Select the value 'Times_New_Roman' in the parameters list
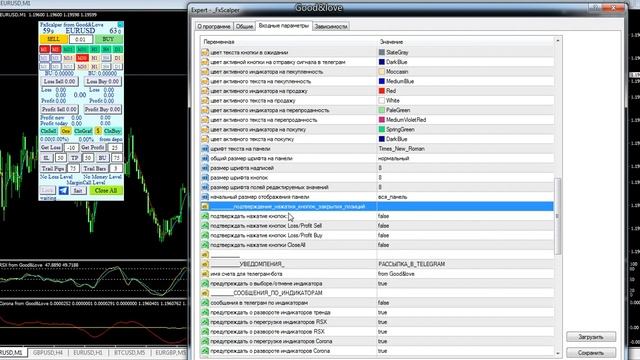 402,149
